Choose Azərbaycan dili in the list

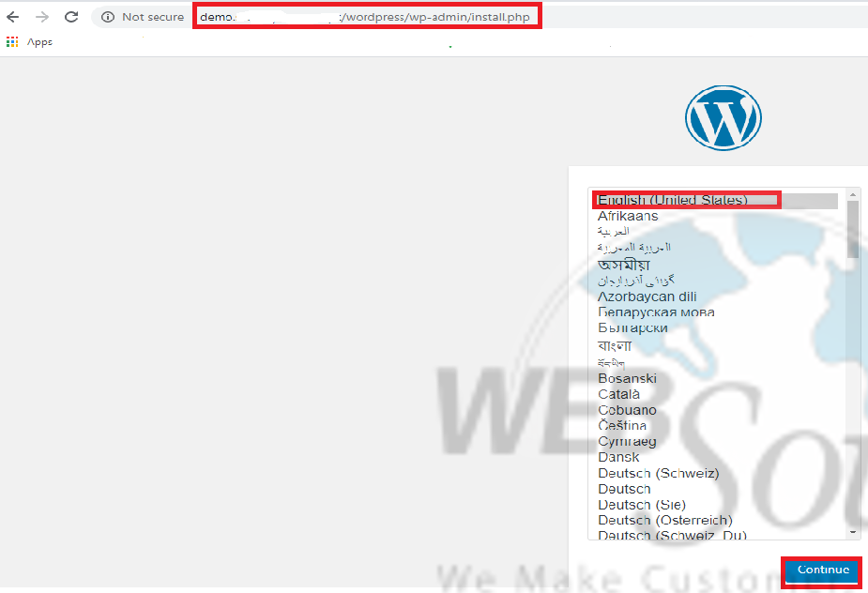(x=647, y=296)
